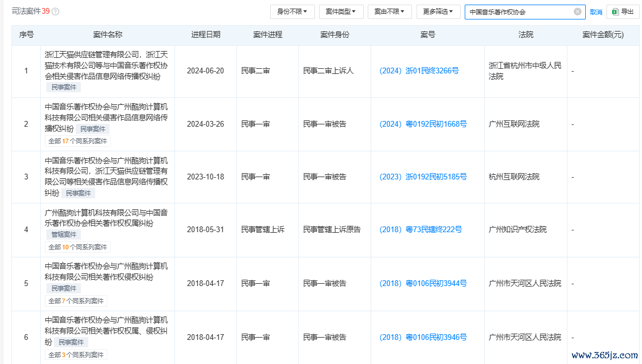
Task: Click 浙江省杭州市中级人民法院 court cell
Action: [525, 71]
